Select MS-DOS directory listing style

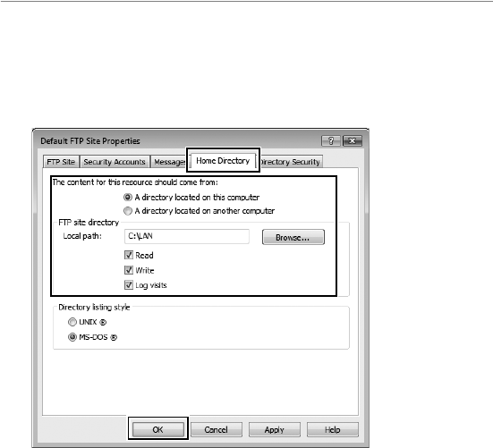[72, 337]
